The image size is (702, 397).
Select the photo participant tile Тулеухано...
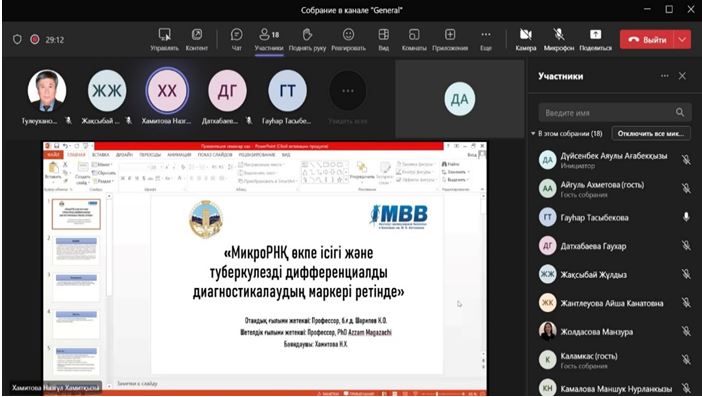(x=47, y=91)
